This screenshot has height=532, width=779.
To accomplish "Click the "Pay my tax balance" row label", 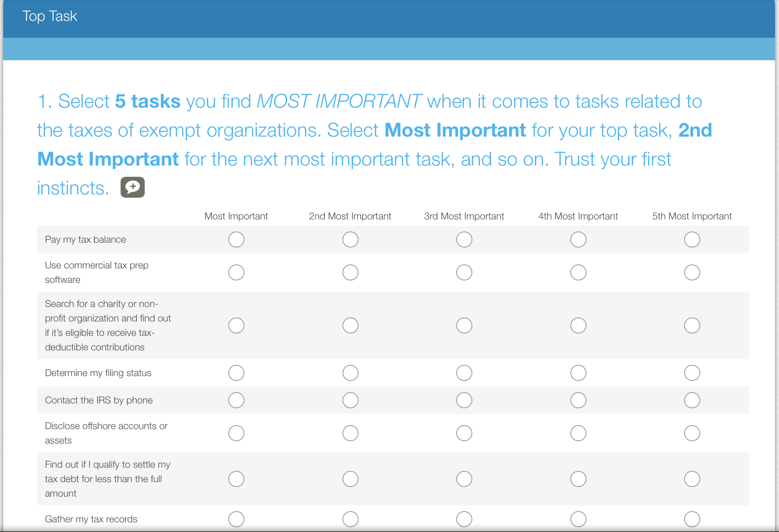I will (x=85, y=239).
